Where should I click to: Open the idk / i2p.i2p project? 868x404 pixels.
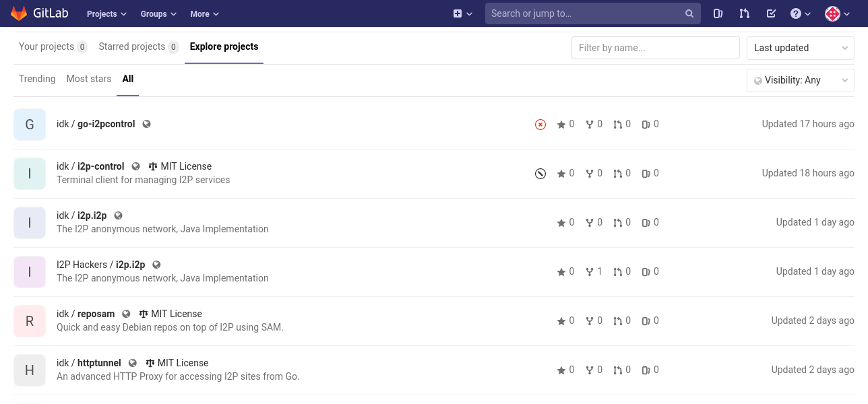82,215
